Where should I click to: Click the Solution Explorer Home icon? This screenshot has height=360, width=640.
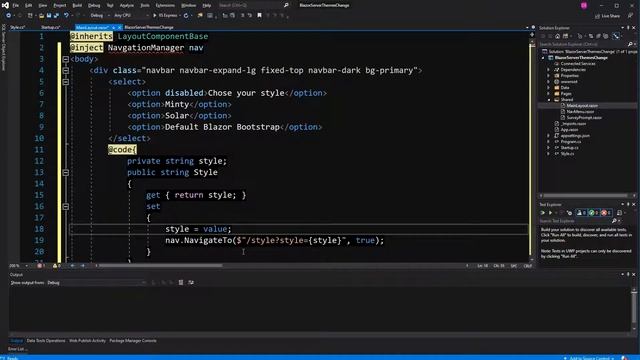pos(558,36)
